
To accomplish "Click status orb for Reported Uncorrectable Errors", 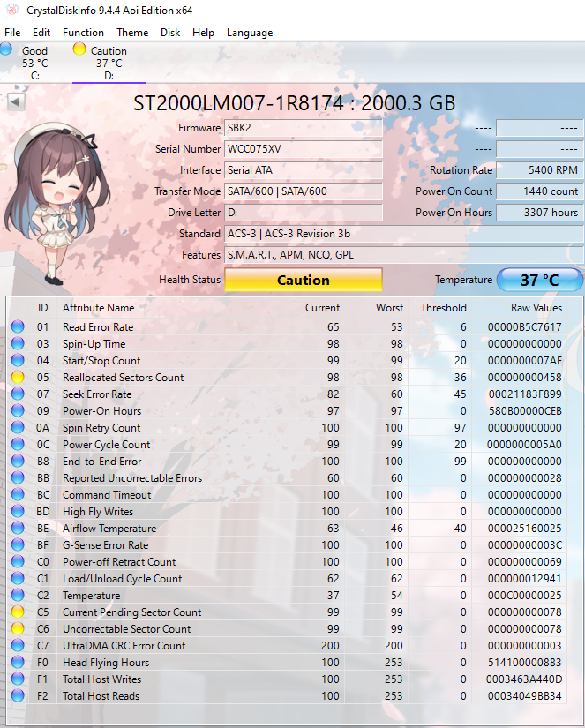I will click(18, 477).
